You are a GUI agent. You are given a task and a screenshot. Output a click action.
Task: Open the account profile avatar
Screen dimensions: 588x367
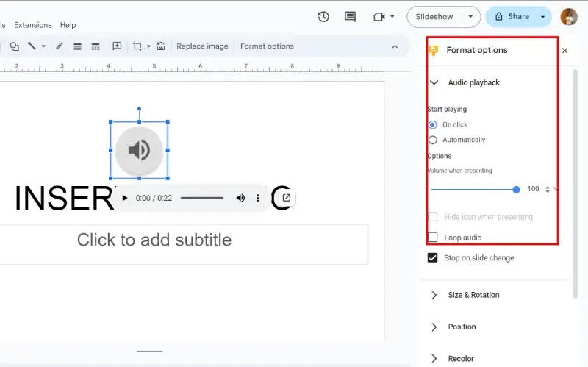[568, 16]
